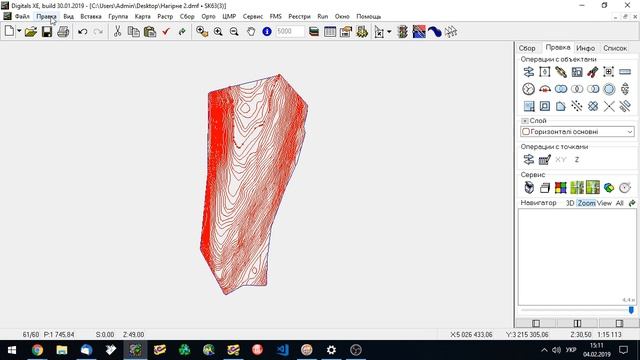The width and height of the screenshot is (640, 360).
Task: Click the filled overlapping circles union icon
Action: pyautogui.click(x=561, y=89)
